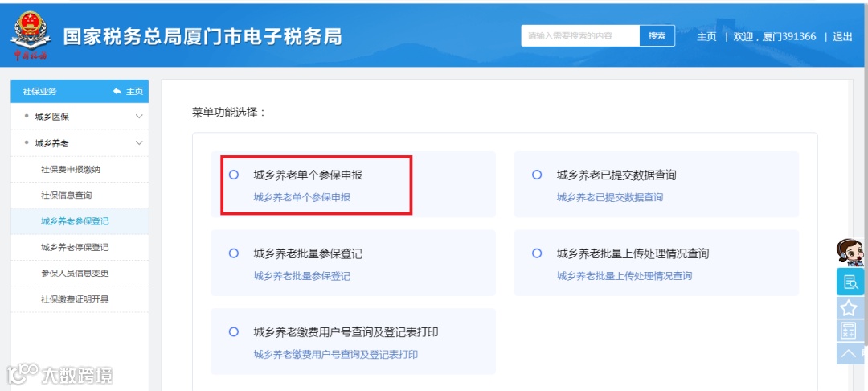This screenshot has width=868, height=391.
Task: Focus the search input field
Action: tap(580, 36)
